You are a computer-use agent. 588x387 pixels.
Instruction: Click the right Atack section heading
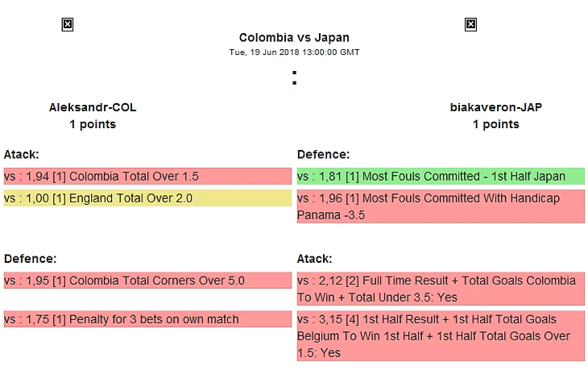(314, 259)
